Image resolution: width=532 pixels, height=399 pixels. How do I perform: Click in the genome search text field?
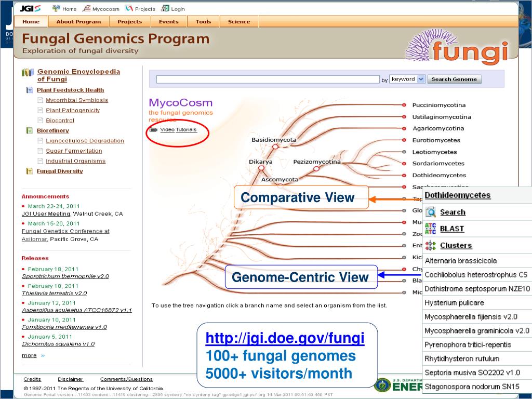click(x=268, y=79)
